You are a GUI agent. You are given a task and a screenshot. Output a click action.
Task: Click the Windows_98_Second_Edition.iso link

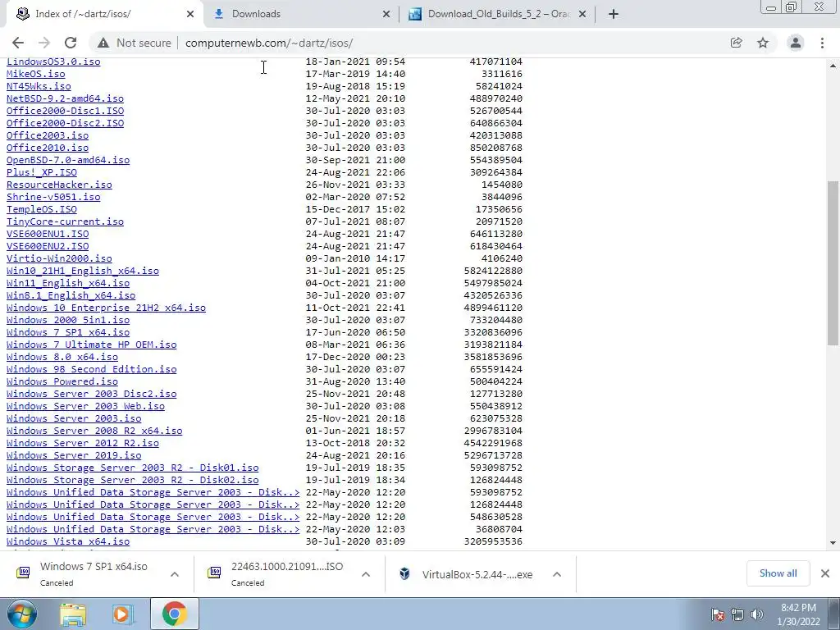[x=92, y=369]
